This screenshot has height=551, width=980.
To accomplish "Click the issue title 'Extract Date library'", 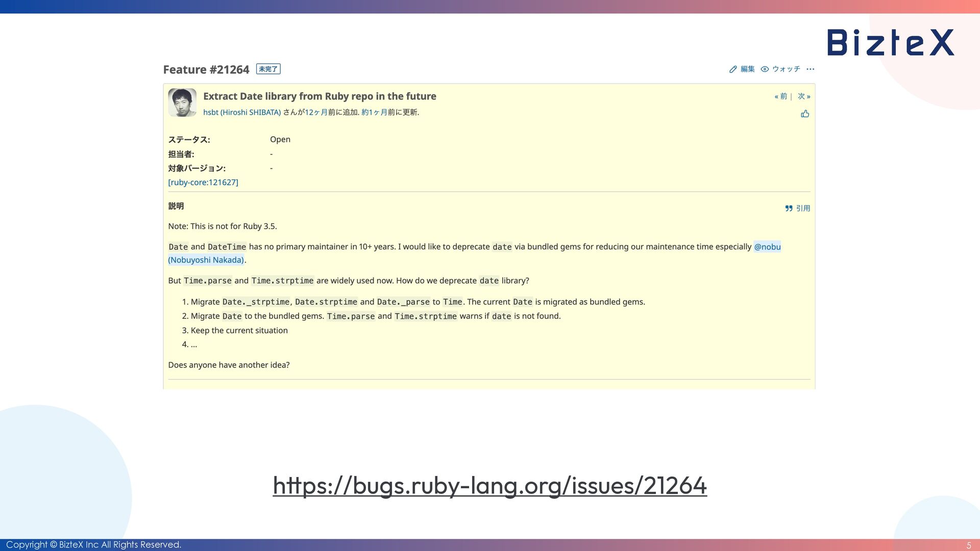I will pos(320,96).
